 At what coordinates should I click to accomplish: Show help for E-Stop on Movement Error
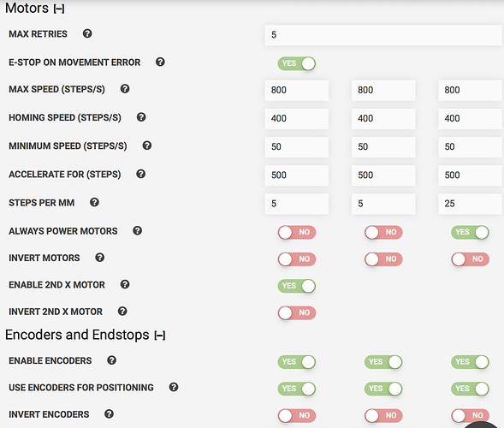(160, 62)
